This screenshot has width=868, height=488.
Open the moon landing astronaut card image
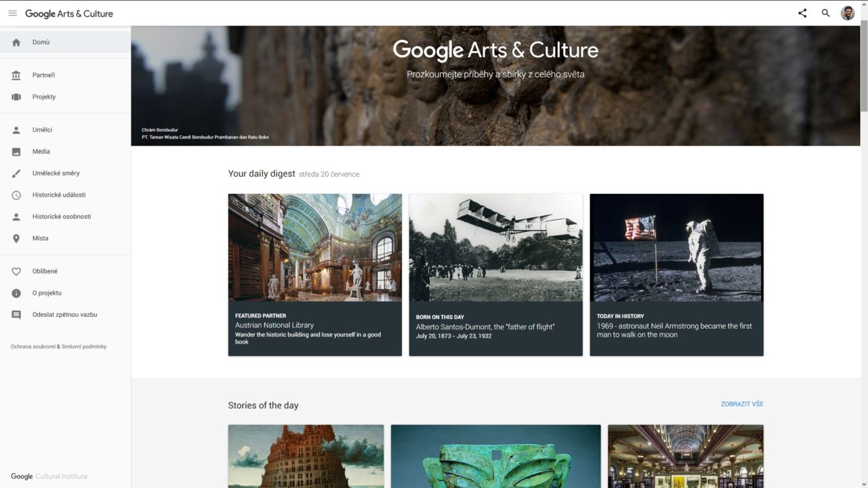click(x=676, y=248)
